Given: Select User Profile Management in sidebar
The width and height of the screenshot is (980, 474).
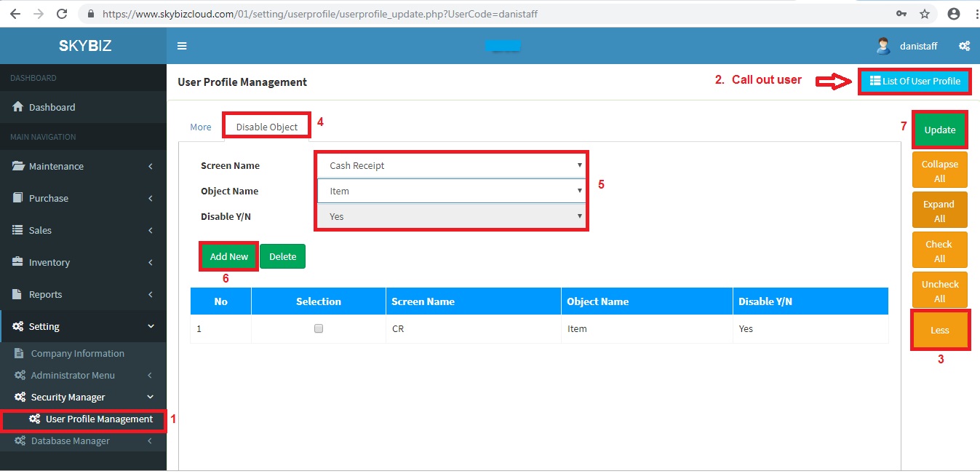Looking at the screenshot, I should coord(99,419).
